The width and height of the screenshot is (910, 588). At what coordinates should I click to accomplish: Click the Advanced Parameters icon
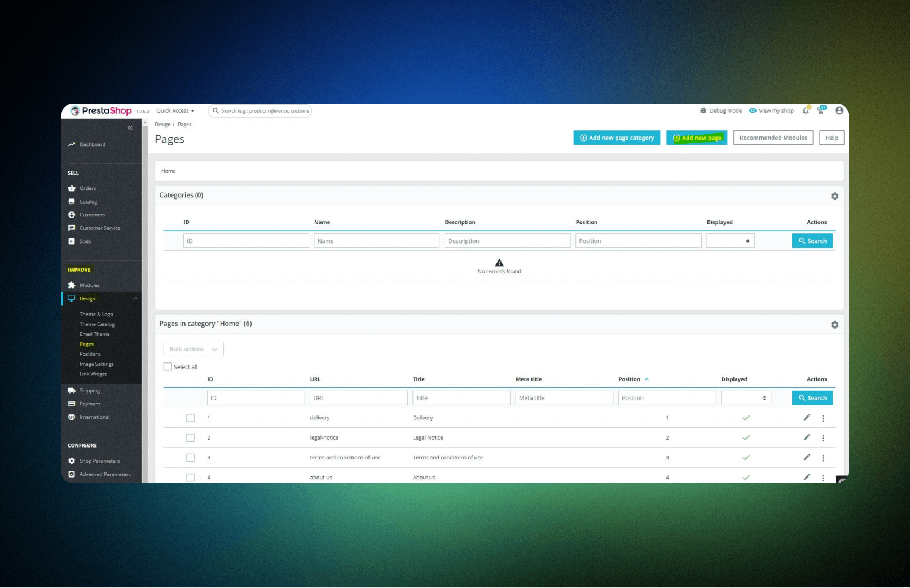pyautogui.click(x=72, y=474)
